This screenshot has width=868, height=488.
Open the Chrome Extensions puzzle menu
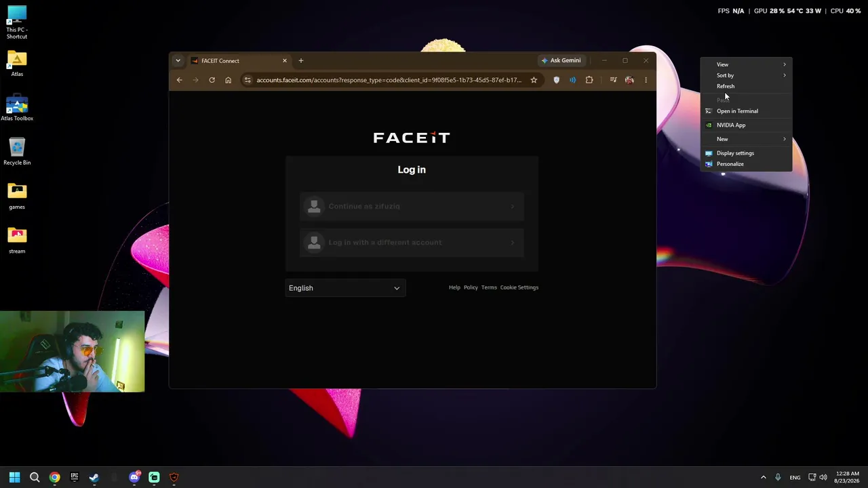click(x=589, y=80)
